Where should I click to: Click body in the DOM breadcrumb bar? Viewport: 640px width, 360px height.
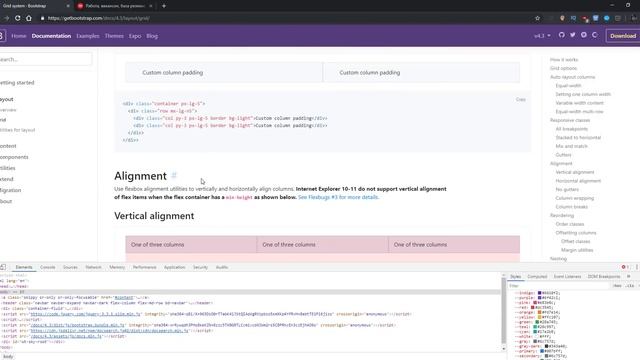point(8,357)
